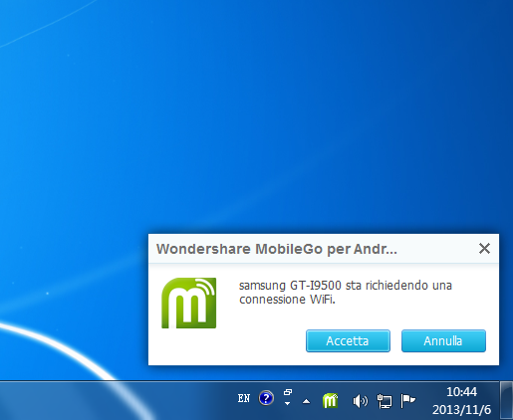This screenshot has height=420, width=513.
Task: Open the network connection tray icon
Action: [385, 401]
